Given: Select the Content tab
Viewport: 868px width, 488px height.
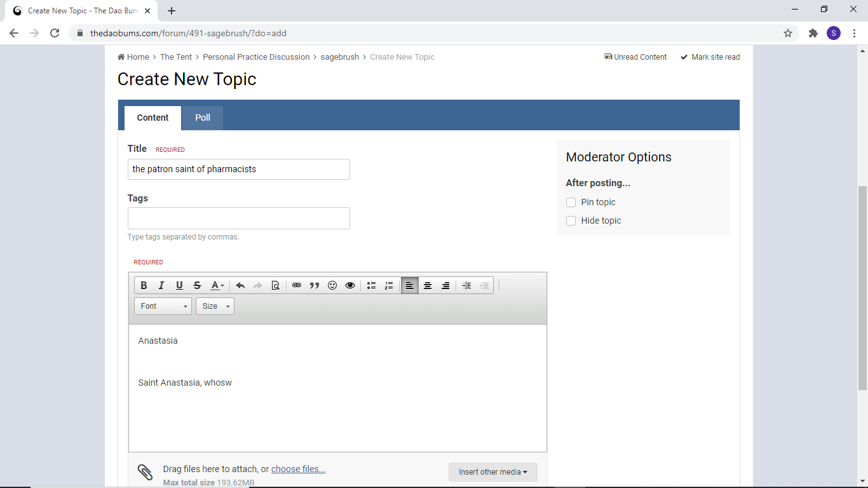Looking at the screenshot, I should click(153, 118).
